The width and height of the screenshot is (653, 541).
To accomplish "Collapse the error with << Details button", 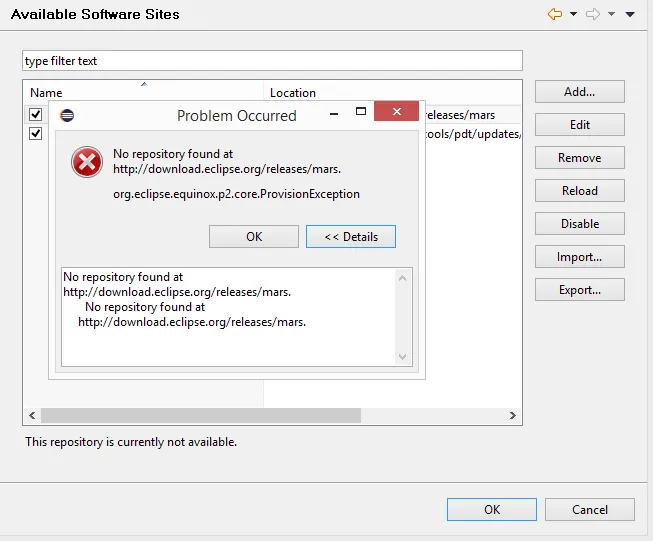I will coord(351,237).
